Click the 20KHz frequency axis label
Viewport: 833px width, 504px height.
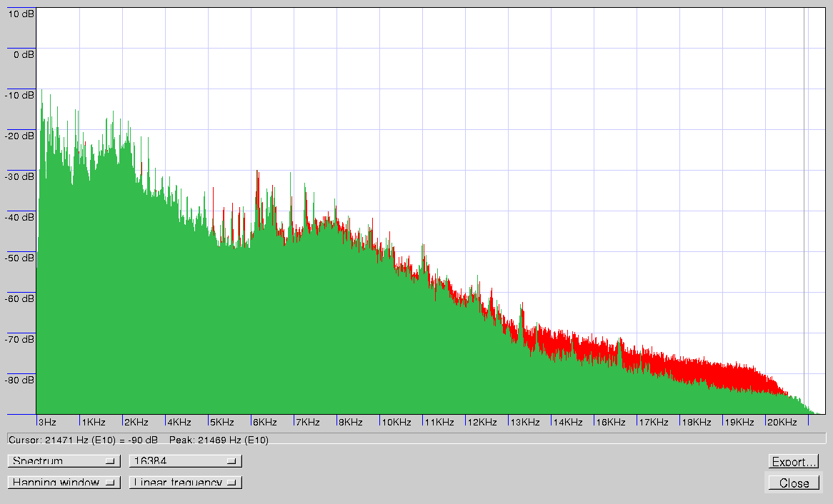point(782,423)
